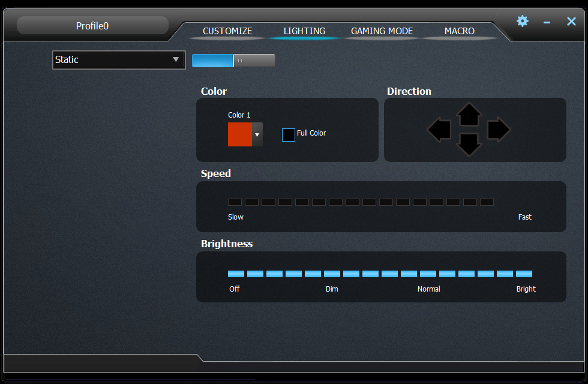Pick the red Color 1 swatch

(240, 134)
